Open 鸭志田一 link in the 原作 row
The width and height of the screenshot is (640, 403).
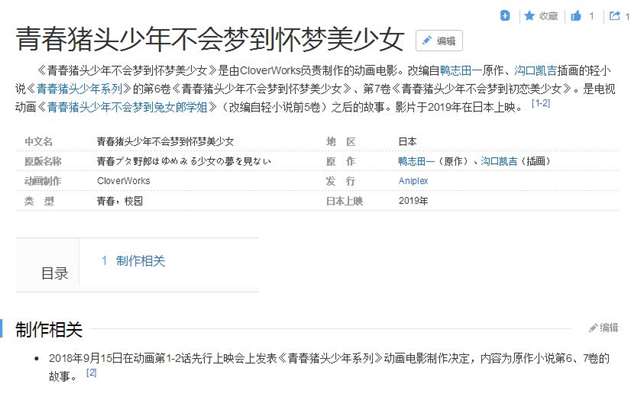[x=416, y=161]
